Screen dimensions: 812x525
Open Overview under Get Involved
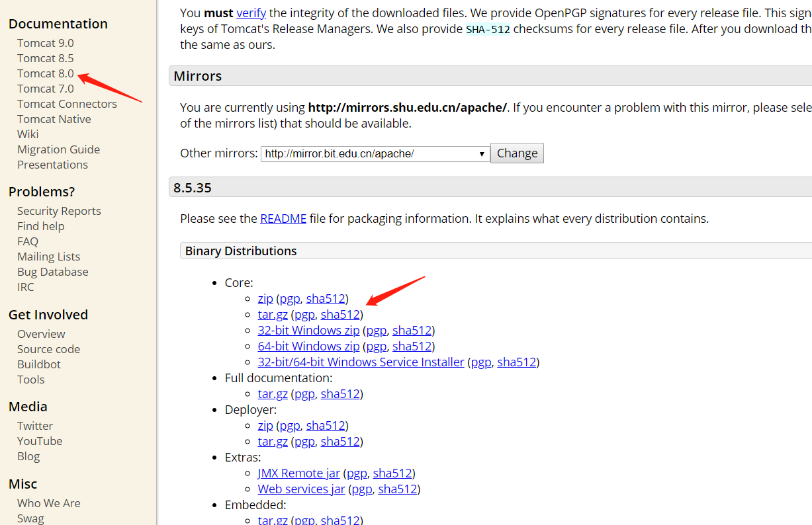41,334
